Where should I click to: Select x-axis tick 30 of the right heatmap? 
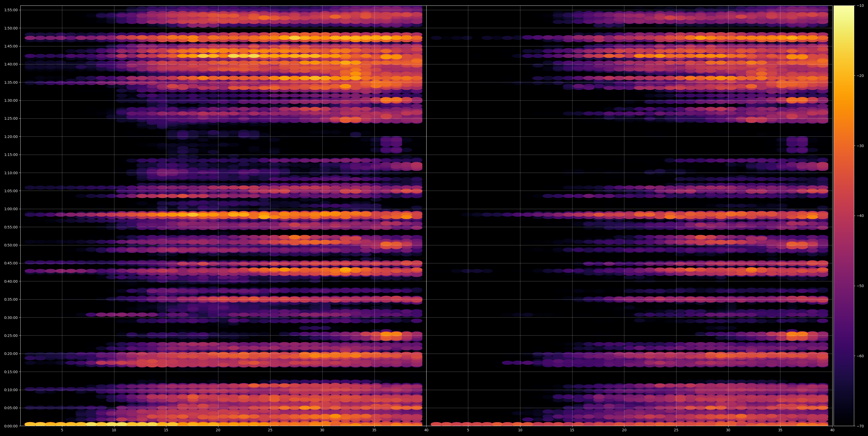coord(728,430)
